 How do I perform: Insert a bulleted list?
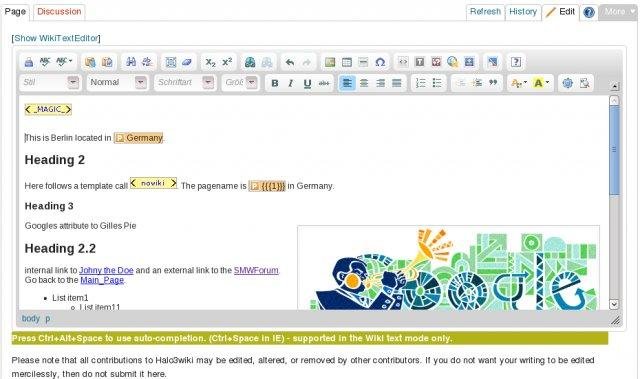[437, 83]
